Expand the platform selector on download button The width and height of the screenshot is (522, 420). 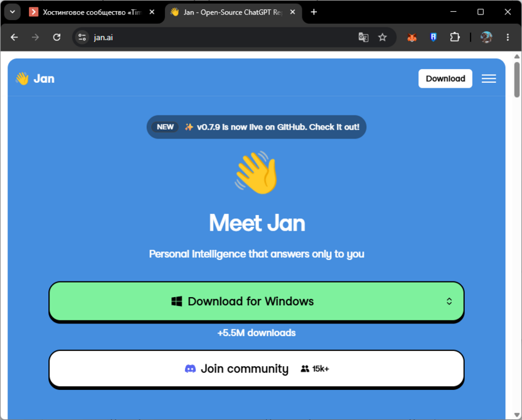click(x=449, y=302)
